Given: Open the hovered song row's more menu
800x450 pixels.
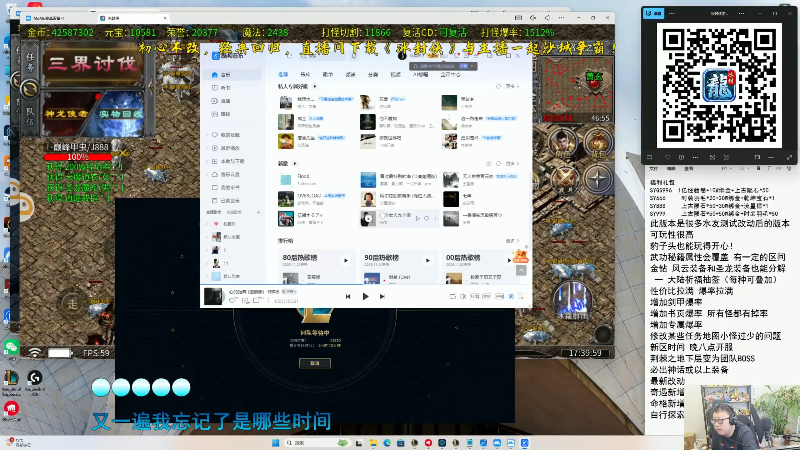Looking at the screenshot, I should click(x=435, y=218).
